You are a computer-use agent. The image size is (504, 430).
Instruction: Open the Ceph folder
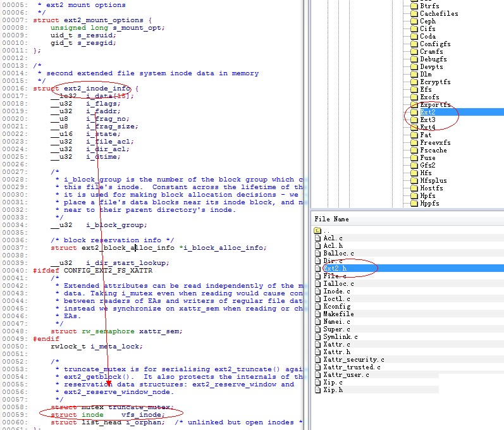[x=428, y=21]
